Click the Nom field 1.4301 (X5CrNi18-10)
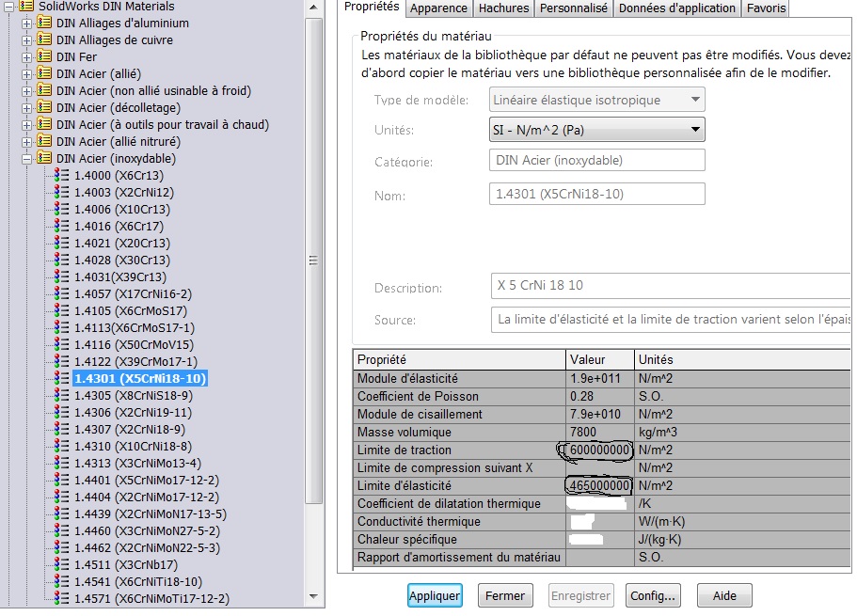 pos(596,194)
